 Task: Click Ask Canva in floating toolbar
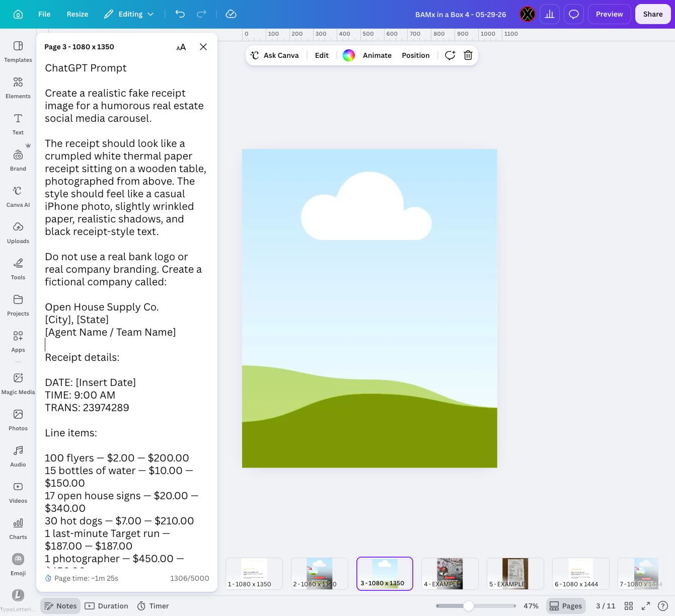pyautogui.click(x=275, y=55)
